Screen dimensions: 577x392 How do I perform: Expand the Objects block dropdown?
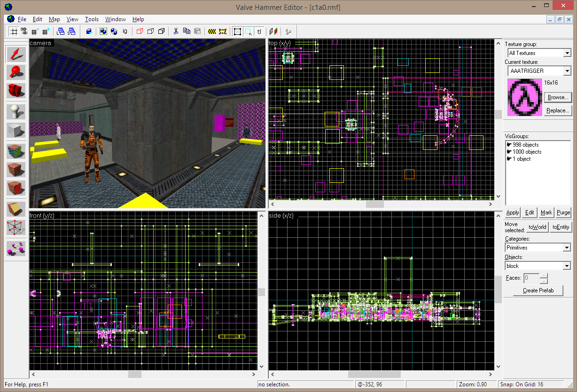pos(567,266)
